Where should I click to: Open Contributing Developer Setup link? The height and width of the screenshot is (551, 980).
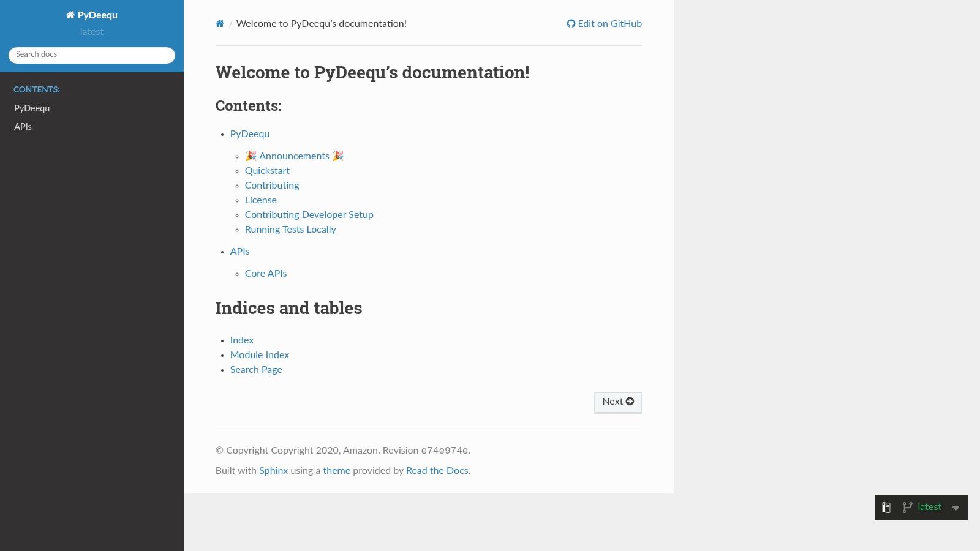[309, 215]
